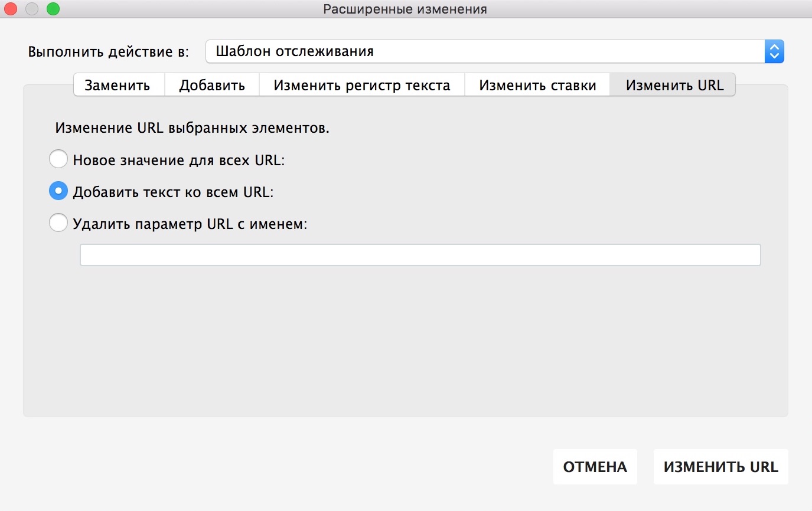Select the Изменить ставки tab
The width and height of the screenshot is (812, 511).
537,85
